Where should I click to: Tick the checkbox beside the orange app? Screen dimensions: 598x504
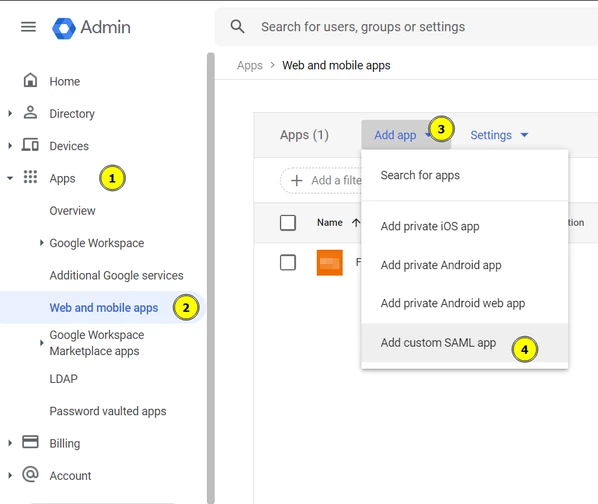click(288, 263)
